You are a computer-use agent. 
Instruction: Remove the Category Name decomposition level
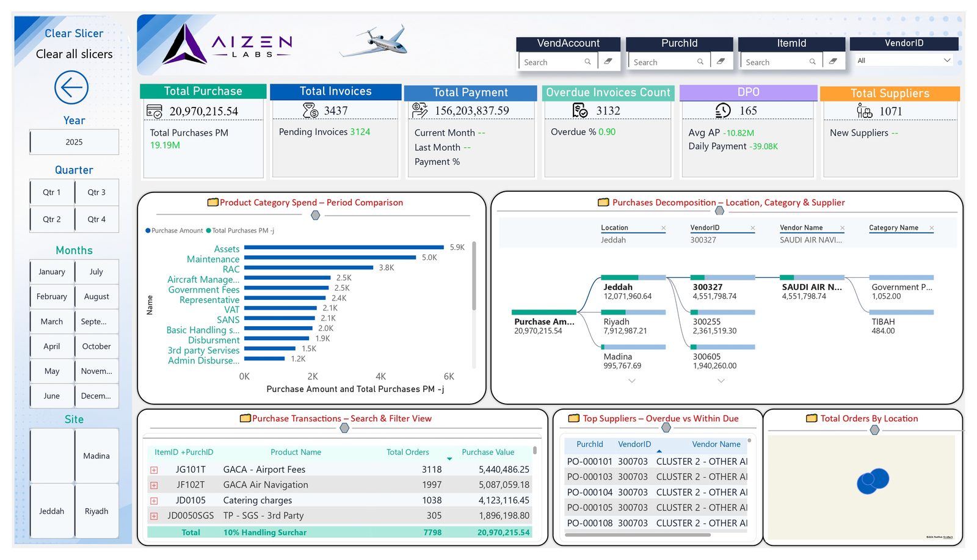pos(931,228)
